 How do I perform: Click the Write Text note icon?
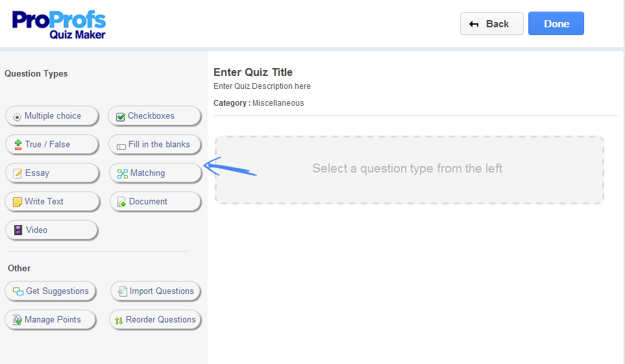tap(18, 202)
